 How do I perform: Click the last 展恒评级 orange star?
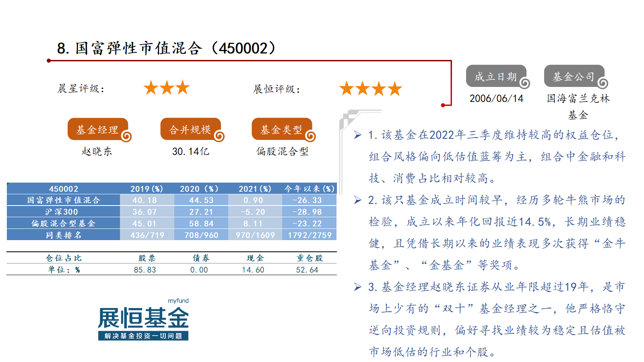pyautogui.click(x=395, y=88)
